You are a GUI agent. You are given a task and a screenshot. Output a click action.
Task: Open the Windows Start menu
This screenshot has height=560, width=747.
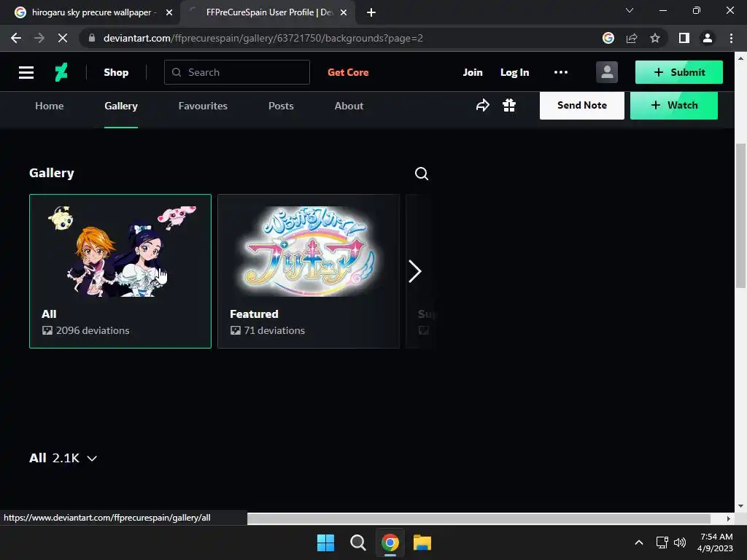click(326, 542)
